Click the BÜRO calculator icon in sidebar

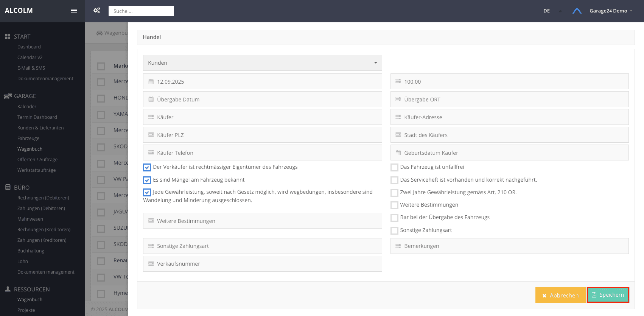pos(8,187)
